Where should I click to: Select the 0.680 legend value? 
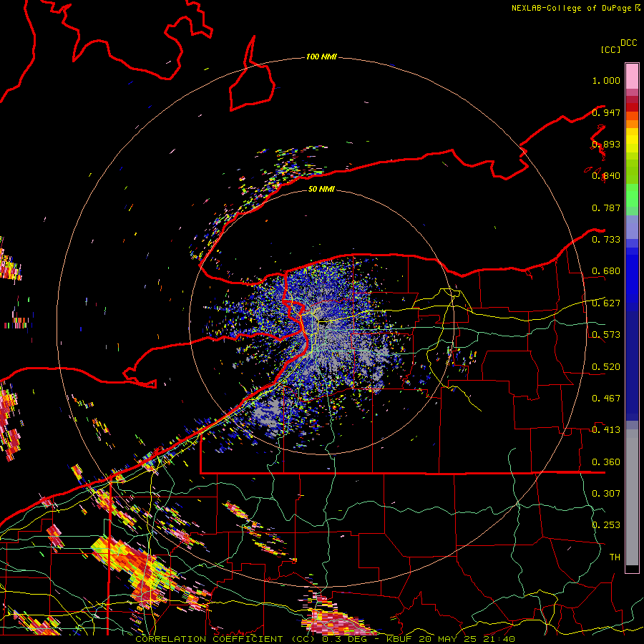click(x=606, y=271)
